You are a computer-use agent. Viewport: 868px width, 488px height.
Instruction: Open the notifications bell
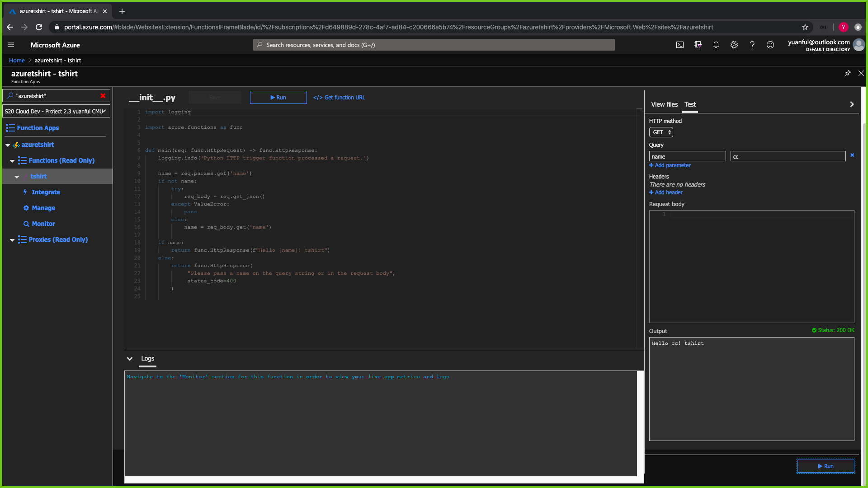[716, 45]
